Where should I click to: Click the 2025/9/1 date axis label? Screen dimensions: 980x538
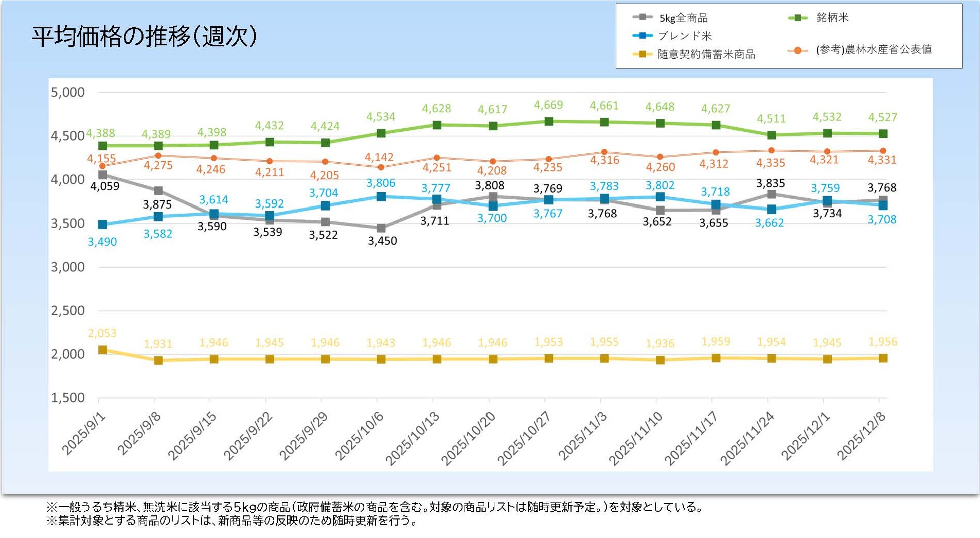point(84,433)
